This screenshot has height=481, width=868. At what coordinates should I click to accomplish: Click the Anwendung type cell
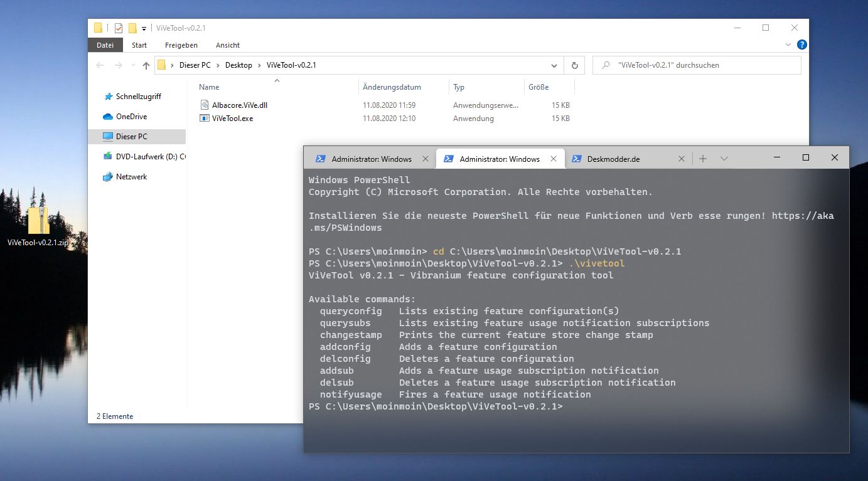(473, 119)
